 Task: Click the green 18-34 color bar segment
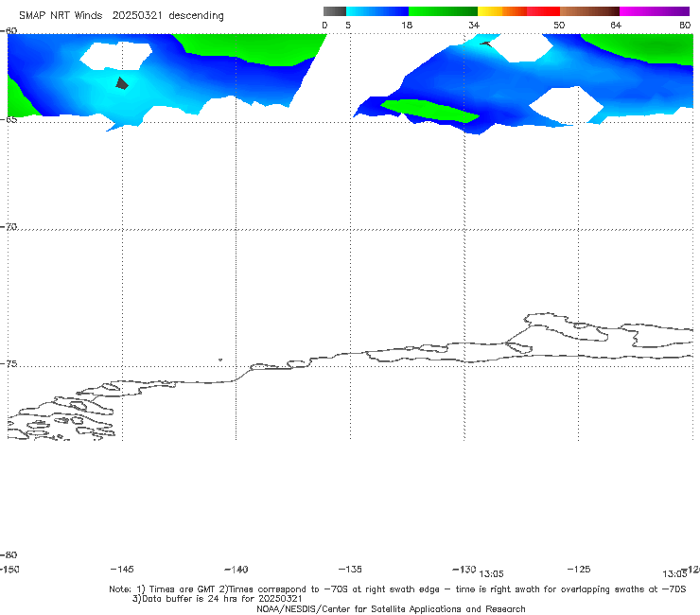point(443,11)
